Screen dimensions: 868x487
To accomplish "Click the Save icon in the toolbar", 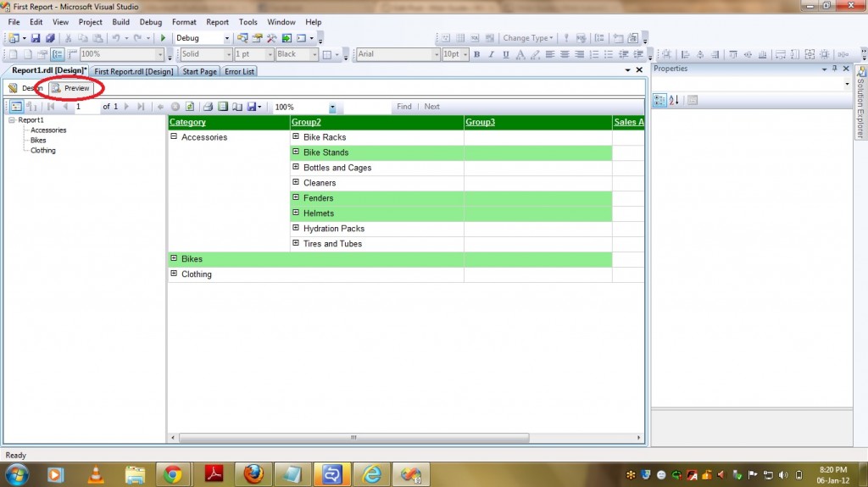I will click(36, 38).
